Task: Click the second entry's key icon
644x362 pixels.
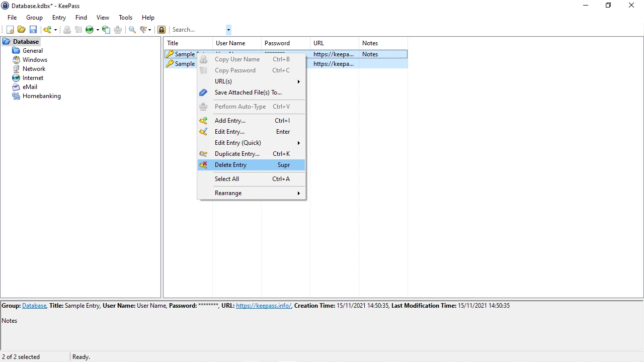Action: point(170,64)
